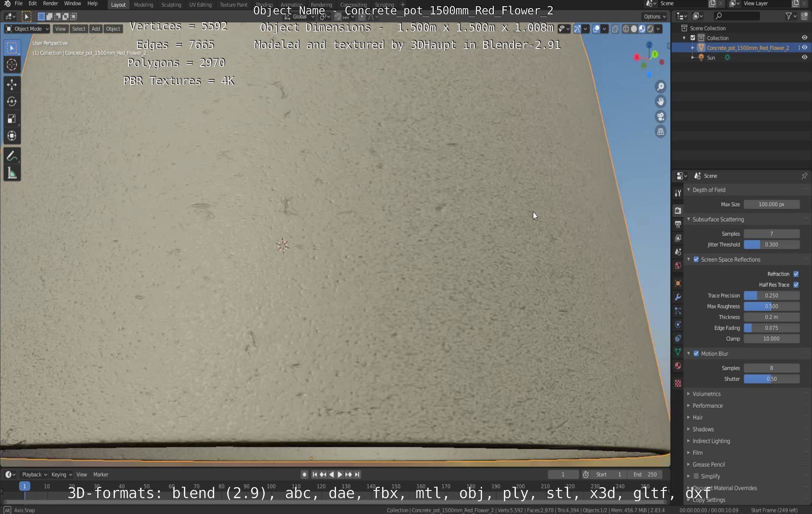812x514 pixels.
Task: Hide Concrete_pot_1500mm_Red_Flower_2 in outliner
Action: pyautogui.click(x=805, y=48)
